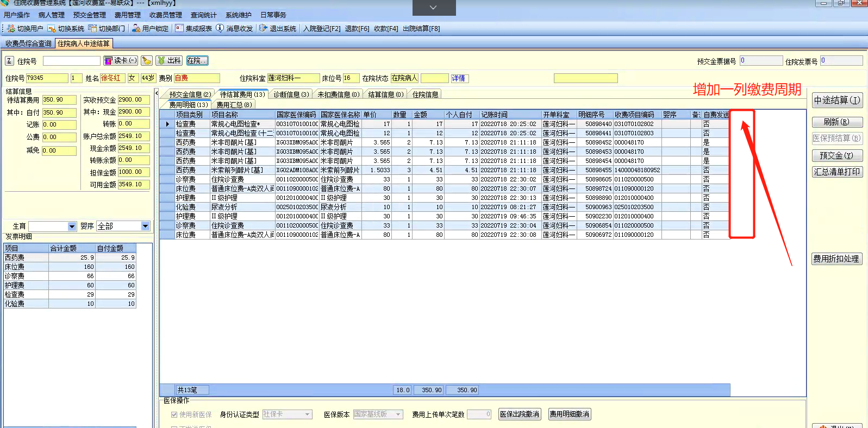The height and width of the screenshot is (428, 868).
Task: Open the 费用管理 menu
Action: coord(128,15)
